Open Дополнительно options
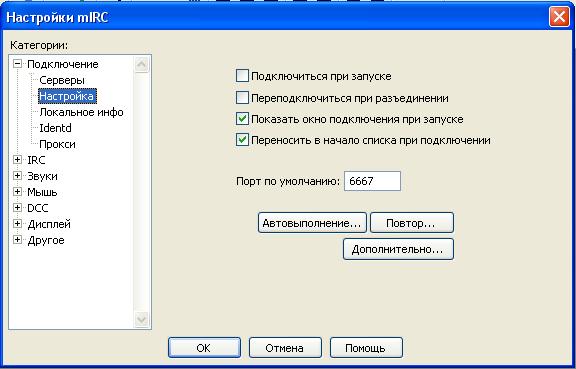The width and height of the screenshot is (576, 369). pos(398,249)
